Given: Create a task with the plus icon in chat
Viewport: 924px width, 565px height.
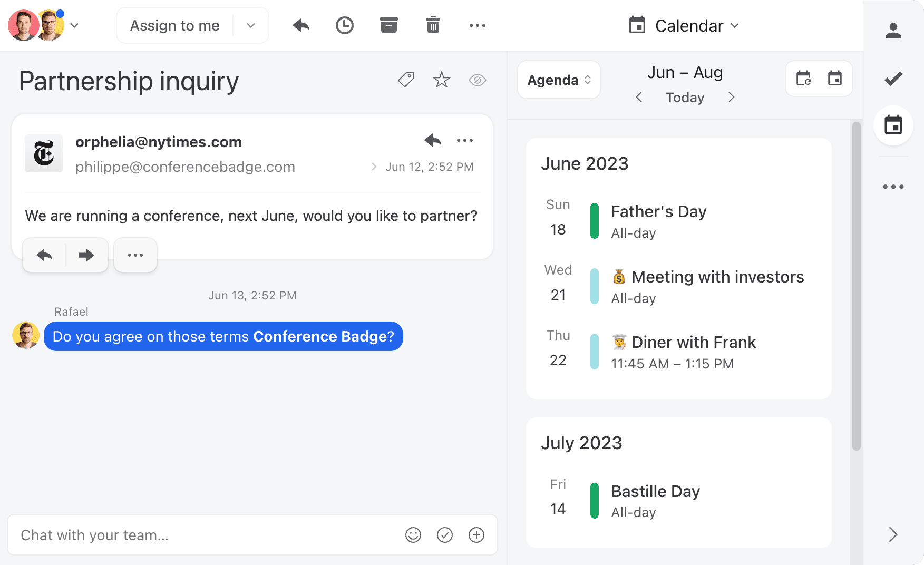Looking at the screenshot, I should (x=476, y=535).
